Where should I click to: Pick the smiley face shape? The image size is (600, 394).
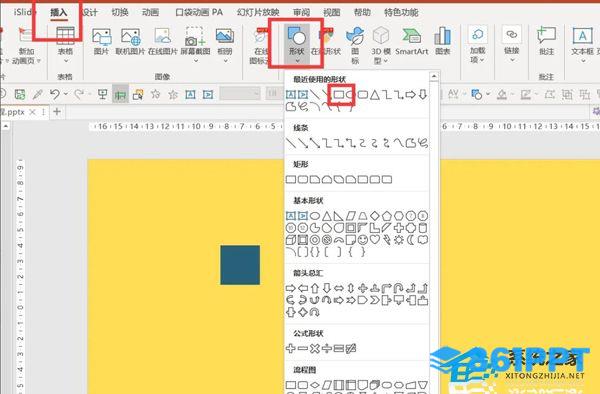point(362,240)
